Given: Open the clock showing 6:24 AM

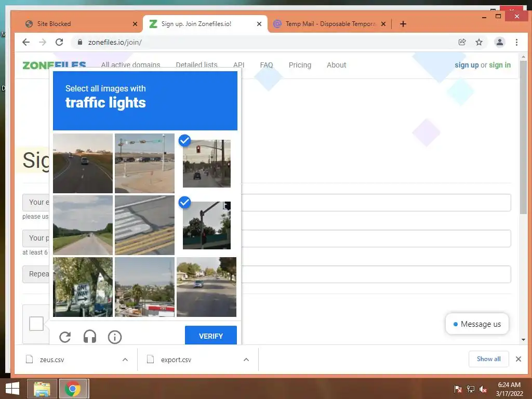Looking at the screenshot, I should [509, 389].
